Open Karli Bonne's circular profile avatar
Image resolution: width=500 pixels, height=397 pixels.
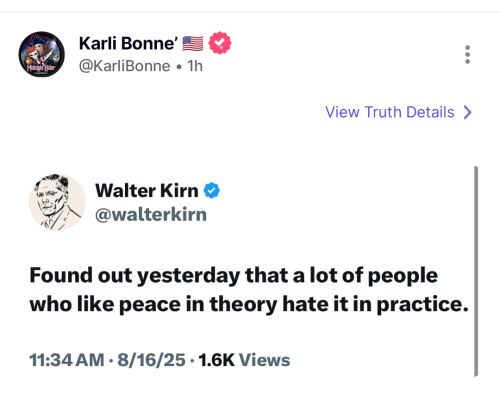41,54
